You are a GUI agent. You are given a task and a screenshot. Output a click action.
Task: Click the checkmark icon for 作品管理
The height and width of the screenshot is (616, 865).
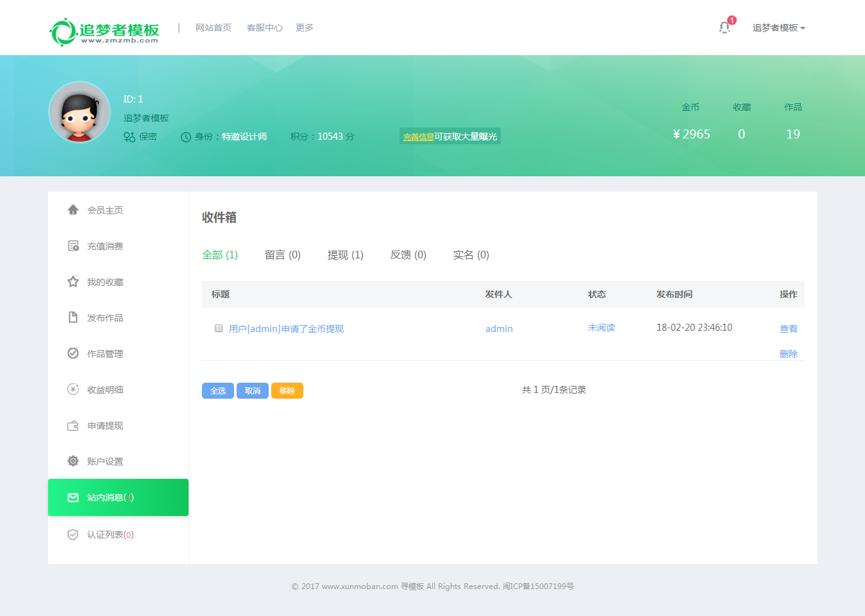click(73, 353)
